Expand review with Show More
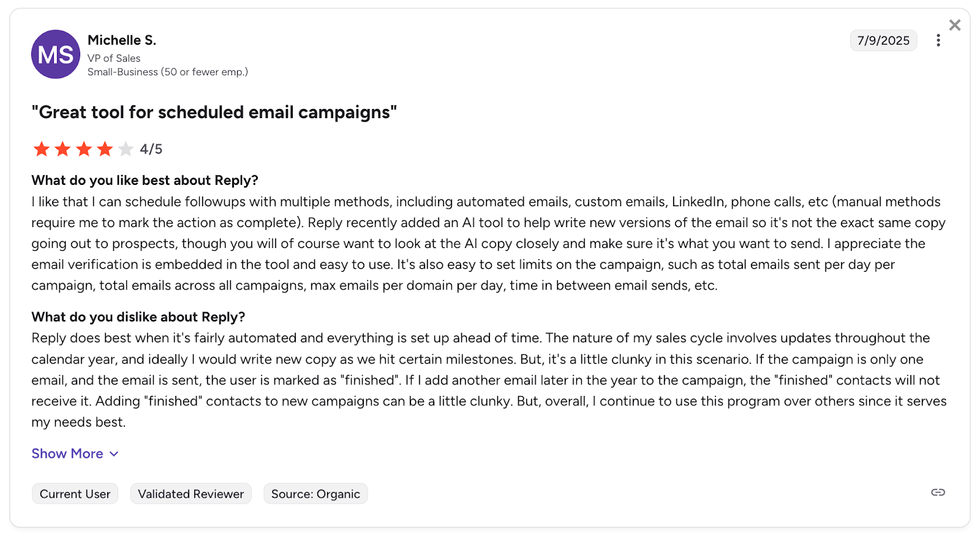This screenshot has height=538, width=980. coord(67,454)
